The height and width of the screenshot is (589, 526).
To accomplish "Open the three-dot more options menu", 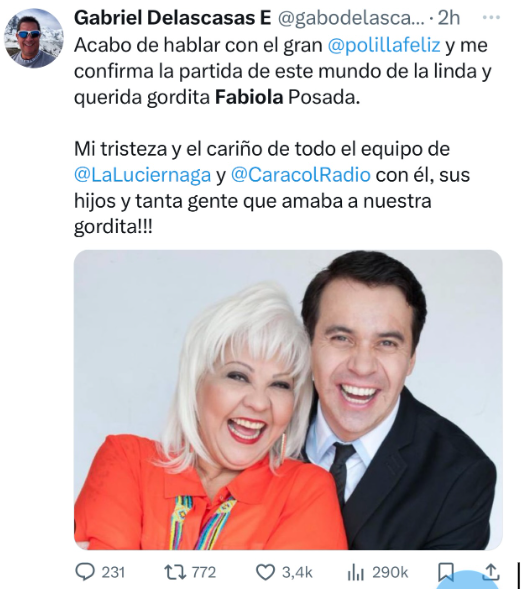I will 491,17.
